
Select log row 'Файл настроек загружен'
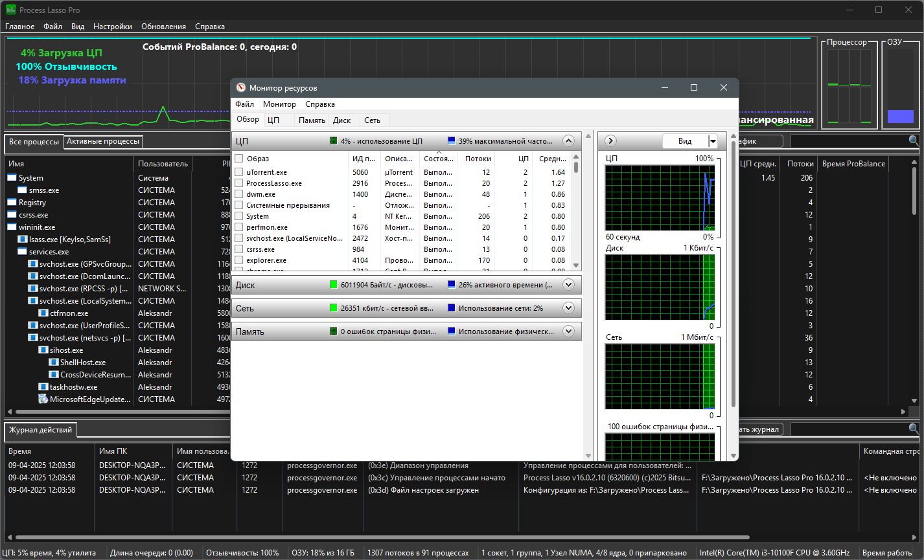461,490
